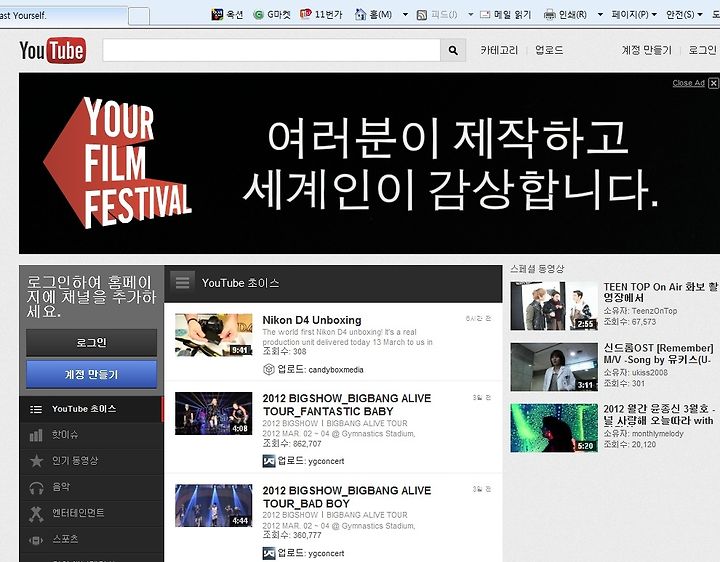Click the blank new tab button

tap(139, 16)
